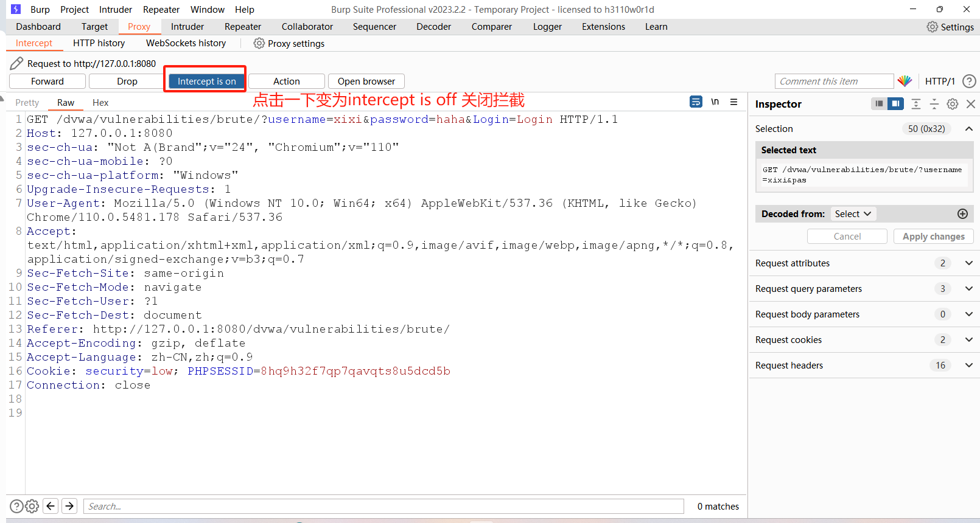The width and height of the screenshot is (980, 523).
Task: Switch to the Repeater tool tab
Action: click(243, 27)
